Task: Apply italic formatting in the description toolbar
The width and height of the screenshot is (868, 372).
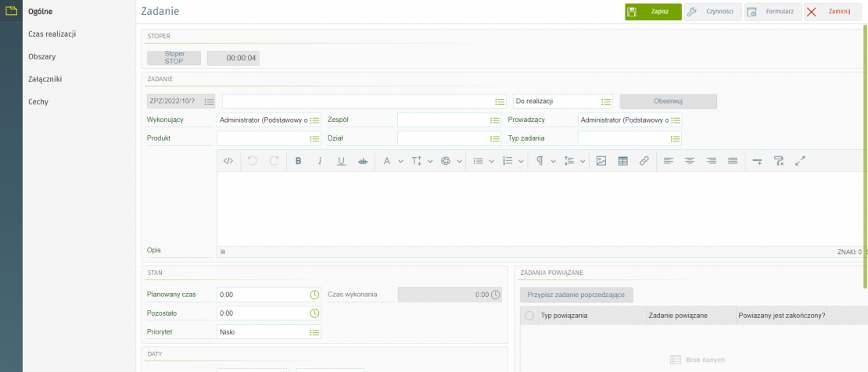Action: [x=320, y=161]
